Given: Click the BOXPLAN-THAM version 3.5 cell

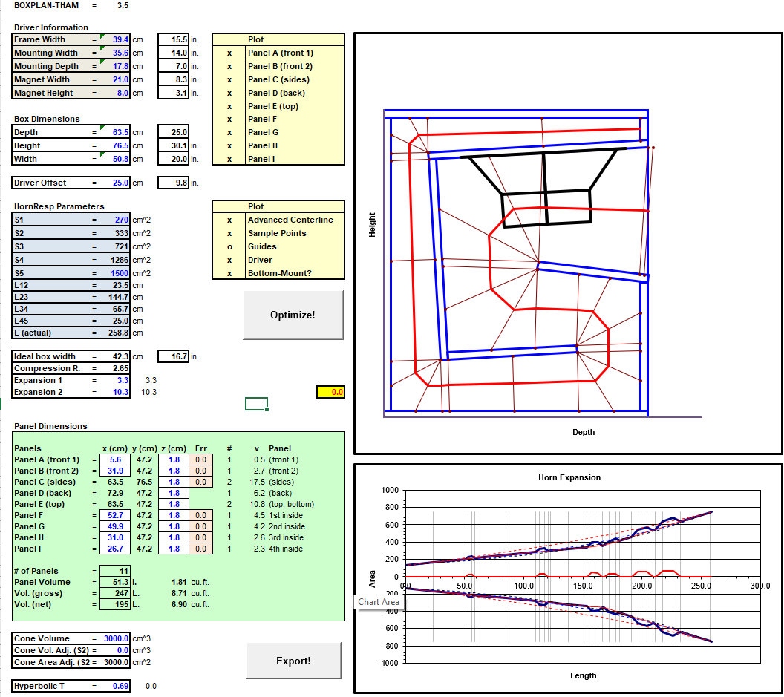Looking at the screenshot, I should tap(122, 5).
